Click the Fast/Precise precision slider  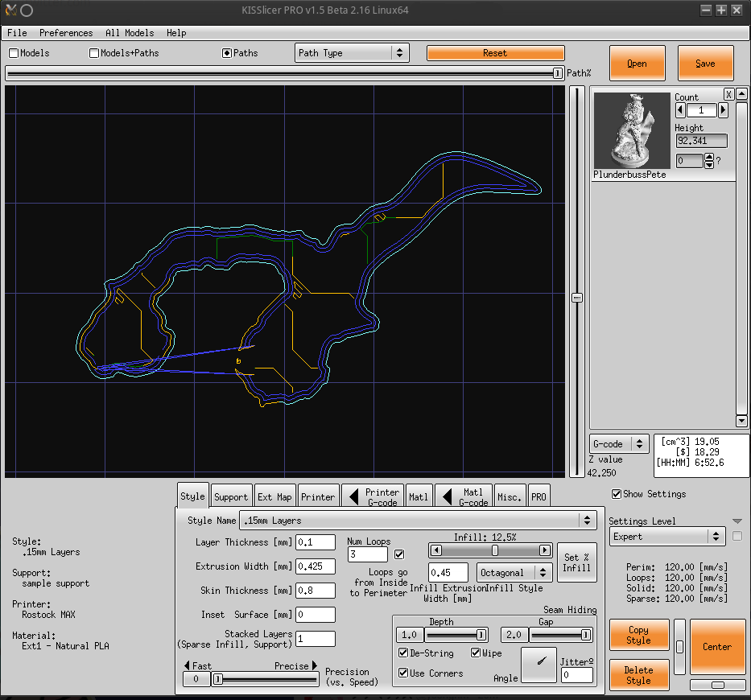pos(265,679)
